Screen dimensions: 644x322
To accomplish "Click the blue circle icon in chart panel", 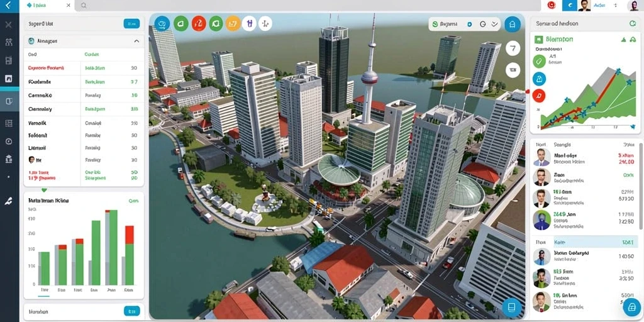I will (539, 79).
